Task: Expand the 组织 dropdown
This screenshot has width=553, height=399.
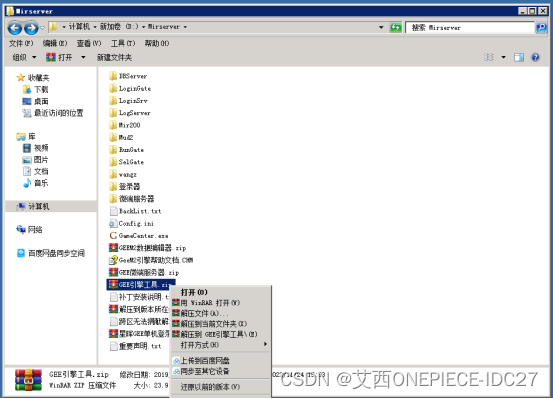Action: pyautogui.click(x=24, y=57)
